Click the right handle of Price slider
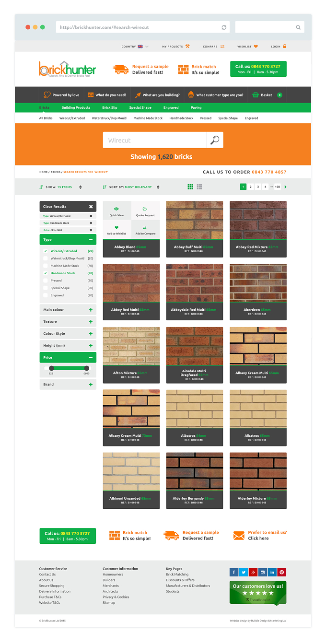Viewport: 326px width, 644px height. pos(87,368)
